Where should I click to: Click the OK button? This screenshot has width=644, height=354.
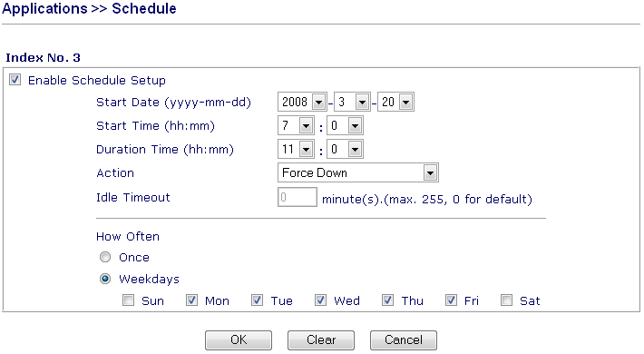239,340
